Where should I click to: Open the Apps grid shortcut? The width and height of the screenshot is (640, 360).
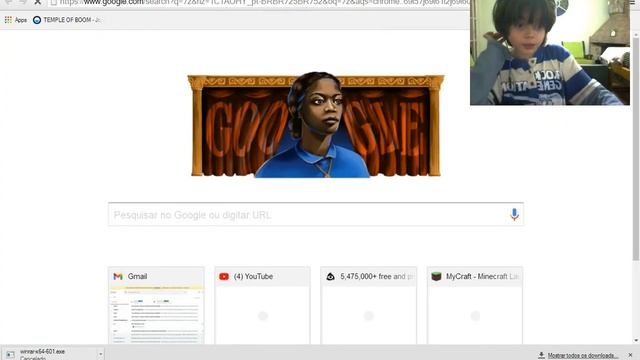click(16, 20)
